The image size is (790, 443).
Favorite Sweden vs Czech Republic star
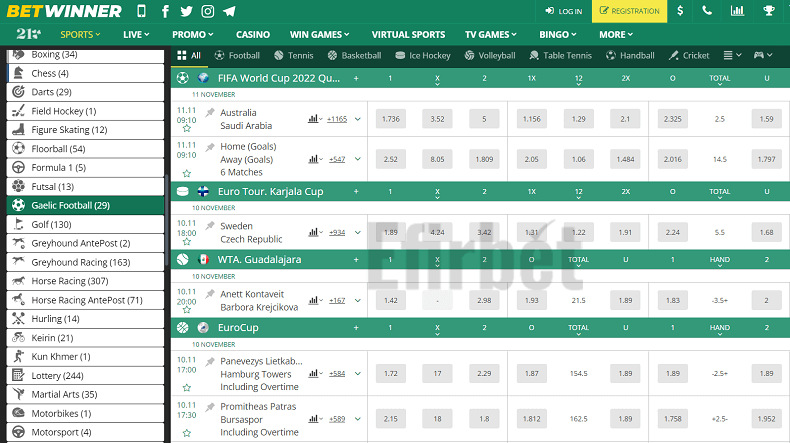click(x=186, y=242)
